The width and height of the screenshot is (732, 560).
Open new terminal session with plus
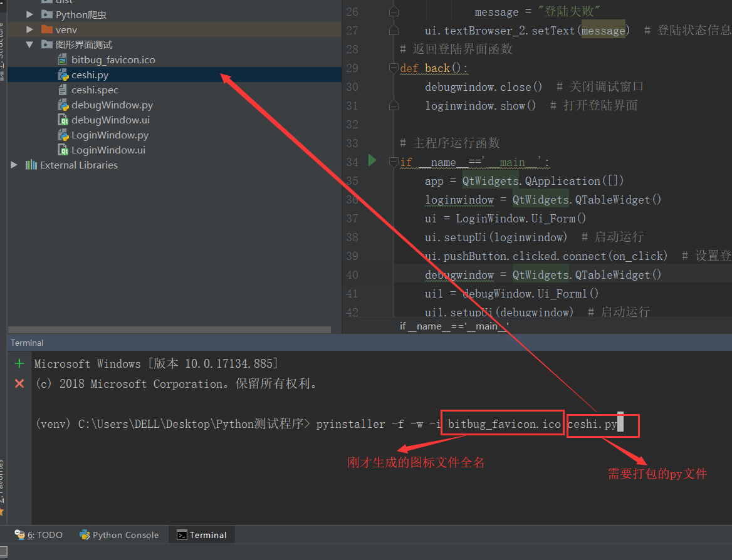(x=19, y=363)
